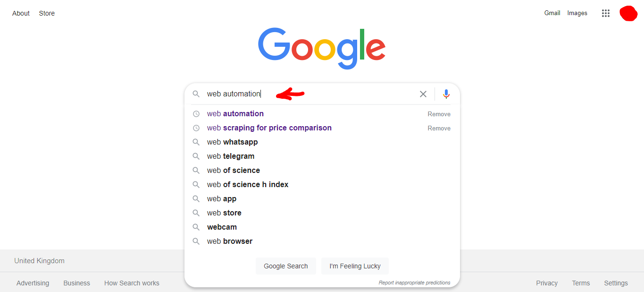Click the voice search microphone icon

coord(446,94)
